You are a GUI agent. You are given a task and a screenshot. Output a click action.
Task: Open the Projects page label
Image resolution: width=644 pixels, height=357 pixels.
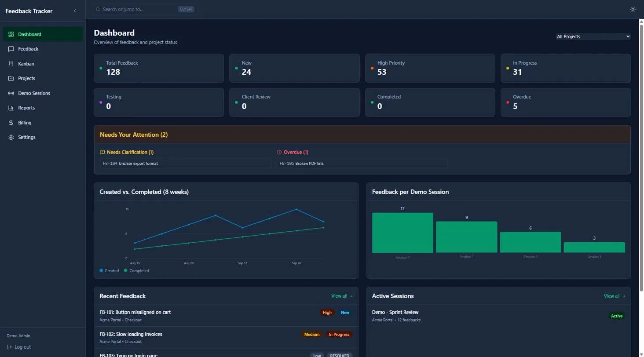click(x=26, y=78)
